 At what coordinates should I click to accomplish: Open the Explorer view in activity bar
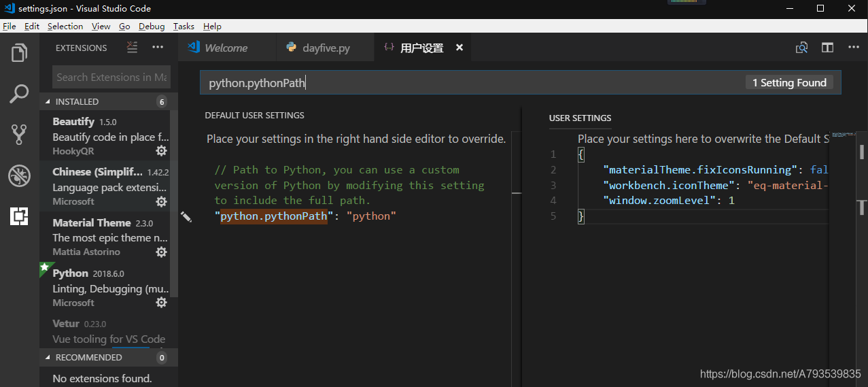point(19,52)
